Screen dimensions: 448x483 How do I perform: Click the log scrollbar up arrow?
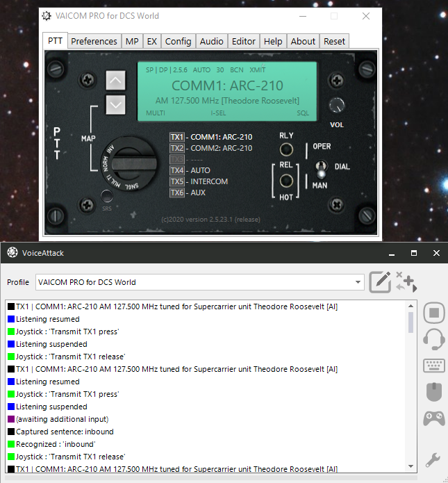coord(410,306)
